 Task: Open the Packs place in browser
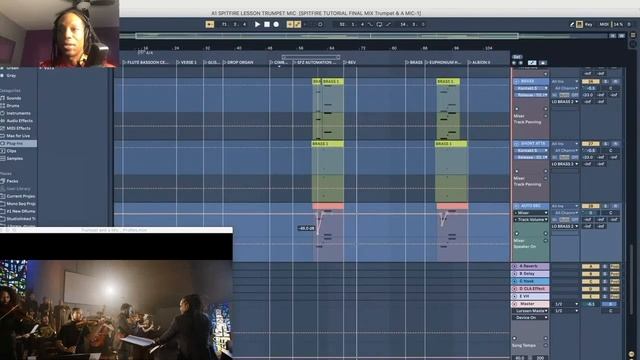(x=12, y=181)
